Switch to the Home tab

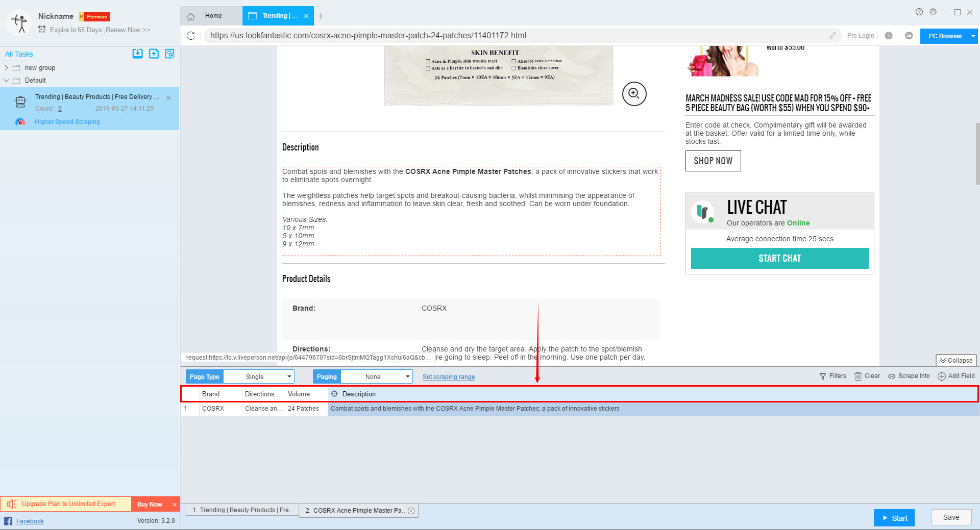[211, 16]
